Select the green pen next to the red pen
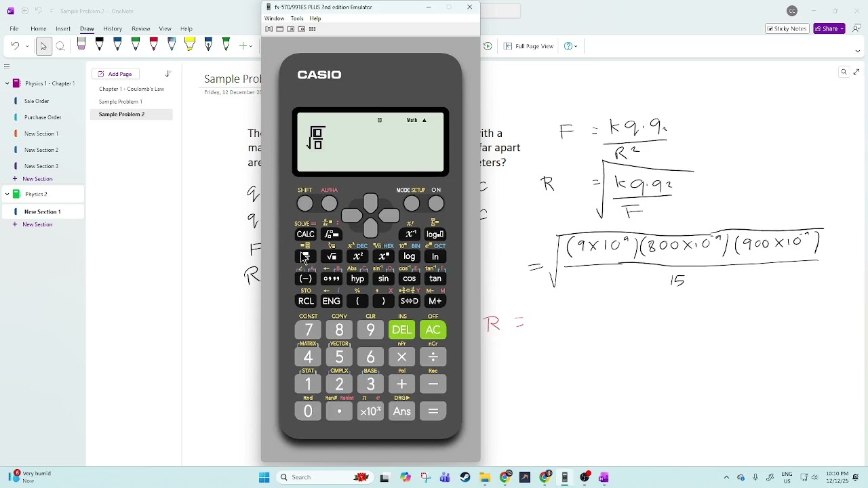The image size is (868, 488). [x=136, y=45]
